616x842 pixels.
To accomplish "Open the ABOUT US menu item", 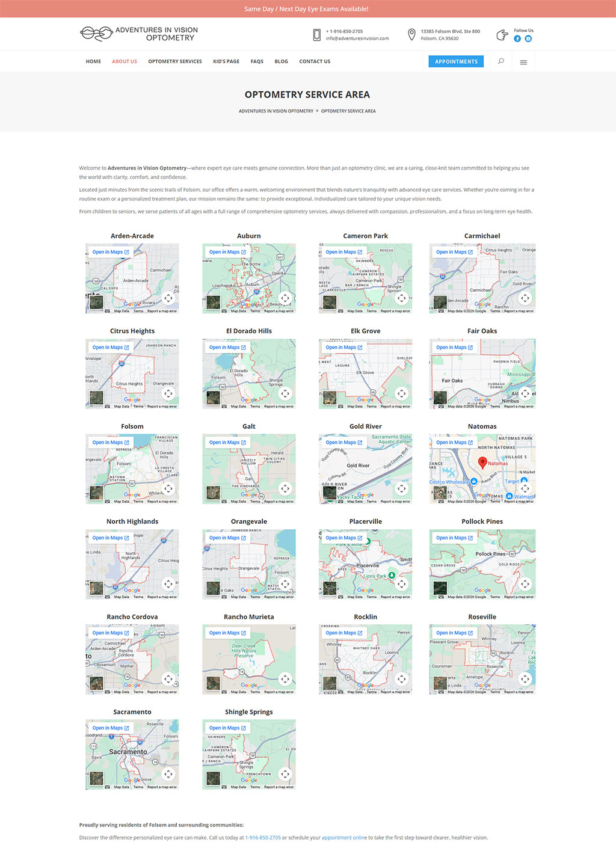I will [125, 61].
